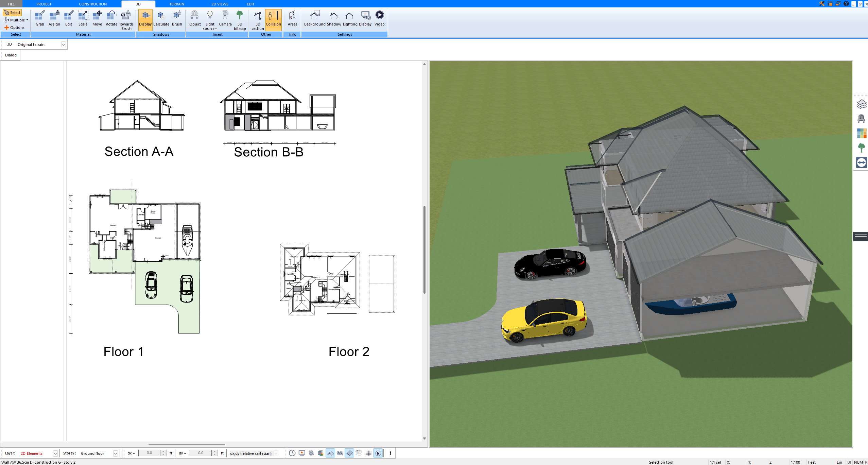Open the materials color palette in the sidebar
Image resolution: width=868 pixels, height=465 pixels.
click(862, 134)
